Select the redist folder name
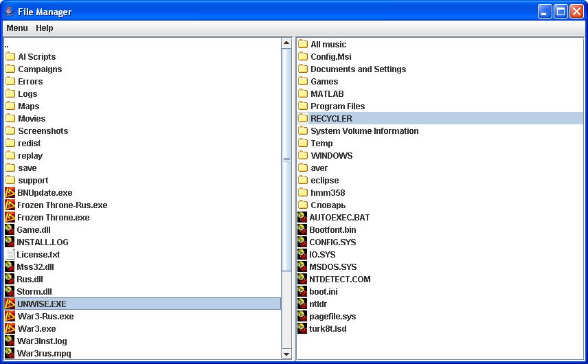Image resolution: width=588 pixels, height=364 pixels. [x=30, y=144]
